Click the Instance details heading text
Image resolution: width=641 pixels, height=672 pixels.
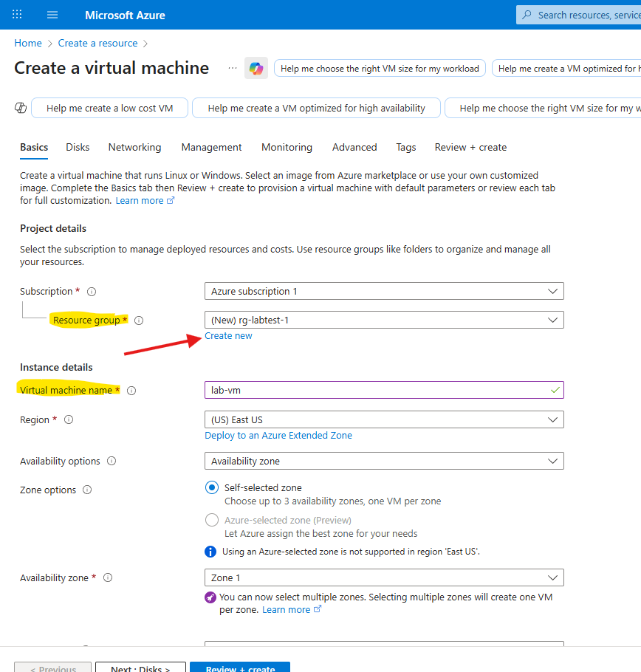click(56, 367)
